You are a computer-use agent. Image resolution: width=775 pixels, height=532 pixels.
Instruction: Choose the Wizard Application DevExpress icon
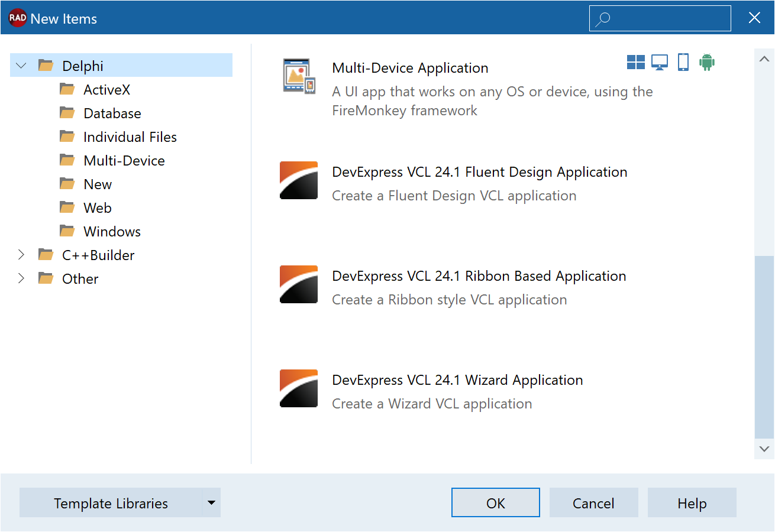(x=299, y=389)
